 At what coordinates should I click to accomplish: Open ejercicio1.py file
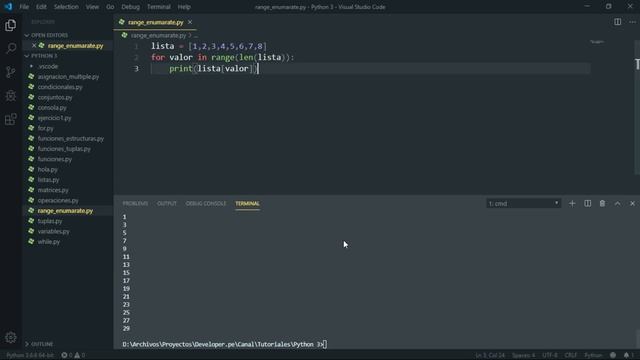pos(54,118)
